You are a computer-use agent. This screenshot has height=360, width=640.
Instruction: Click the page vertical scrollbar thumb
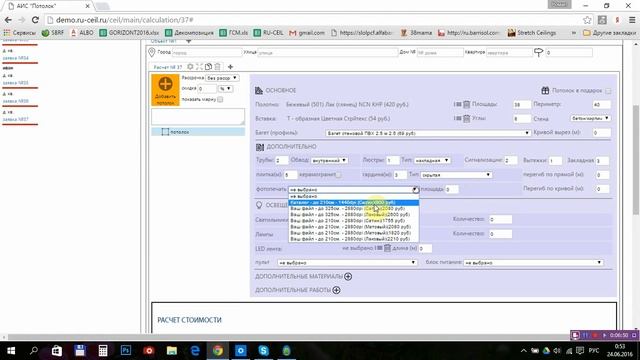coord(636,159)
